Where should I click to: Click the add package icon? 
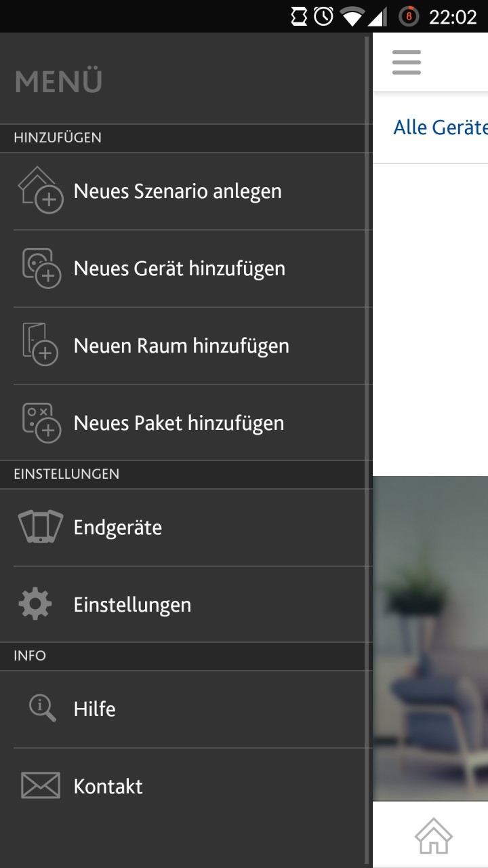(41, 422)
